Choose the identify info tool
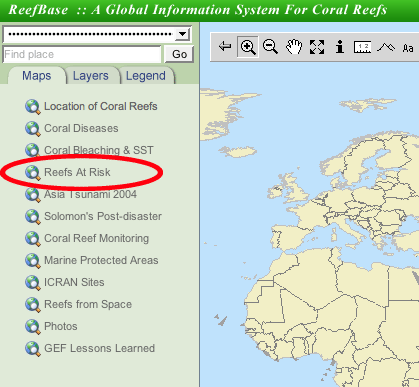 click(340, 47)
